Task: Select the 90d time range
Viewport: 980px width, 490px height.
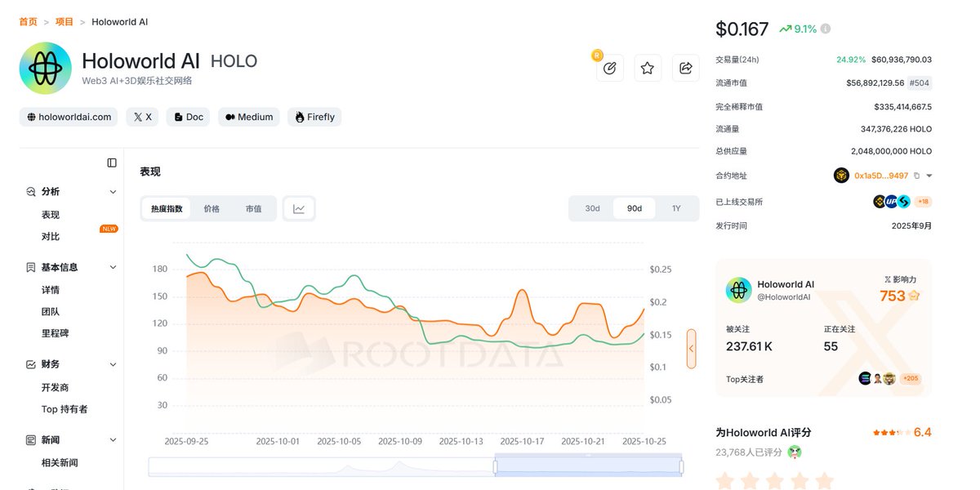Action: [635, 208]
